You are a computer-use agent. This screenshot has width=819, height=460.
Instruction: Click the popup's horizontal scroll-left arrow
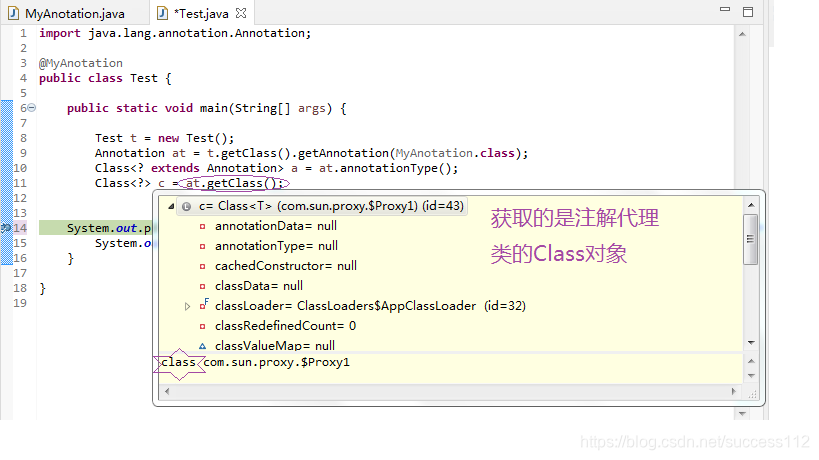[167, 391]
